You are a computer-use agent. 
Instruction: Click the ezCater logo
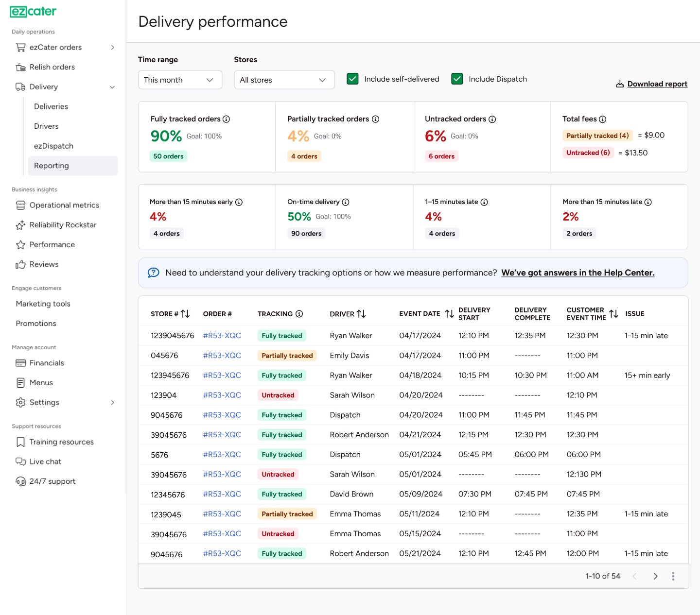tap(33, 11)
